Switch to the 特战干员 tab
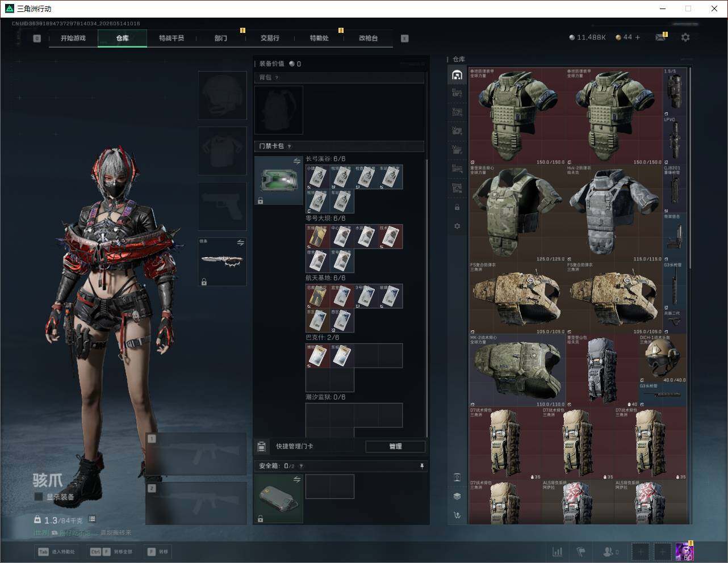728x563 pixels. click(x=171, y=38)
